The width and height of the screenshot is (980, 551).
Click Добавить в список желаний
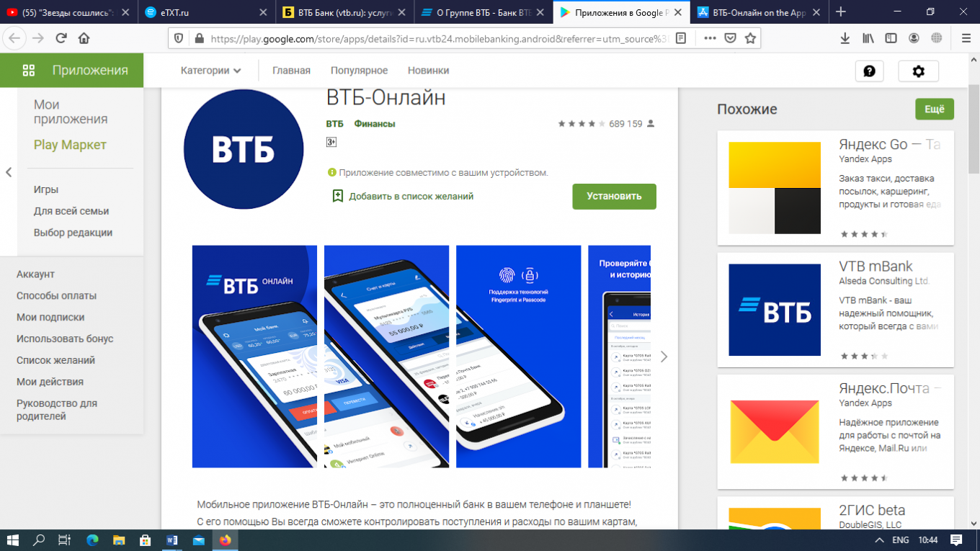click(403, 196)
